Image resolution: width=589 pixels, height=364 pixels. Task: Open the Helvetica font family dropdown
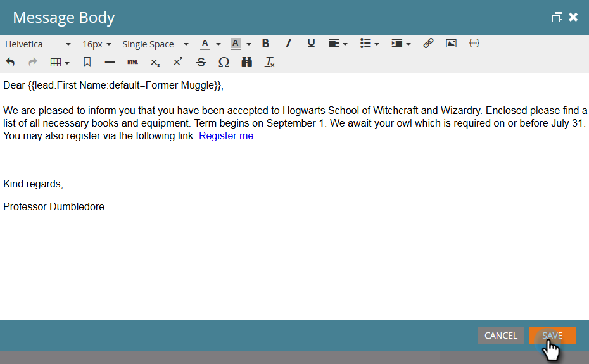(37, 44)
